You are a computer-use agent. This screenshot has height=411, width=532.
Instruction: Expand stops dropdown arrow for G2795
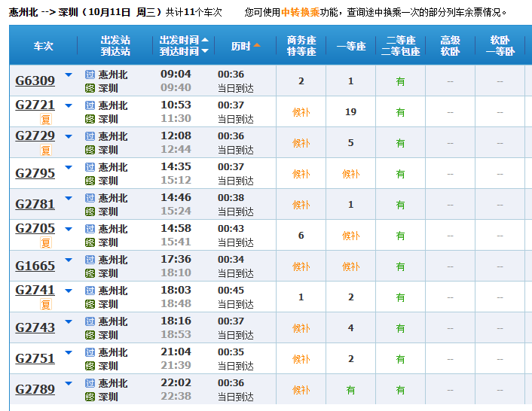(x=69, y=167)
